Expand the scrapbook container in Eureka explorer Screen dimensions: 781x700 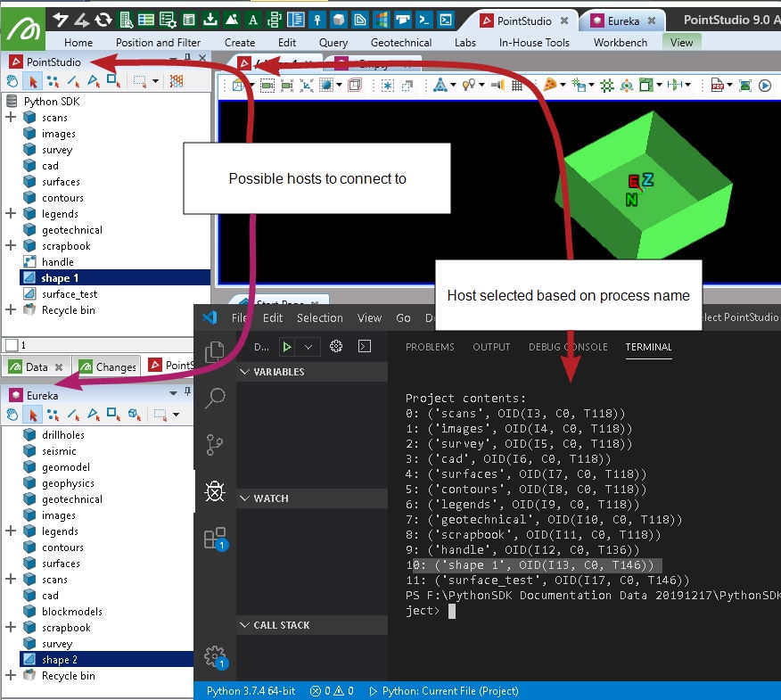click(11, 627)
